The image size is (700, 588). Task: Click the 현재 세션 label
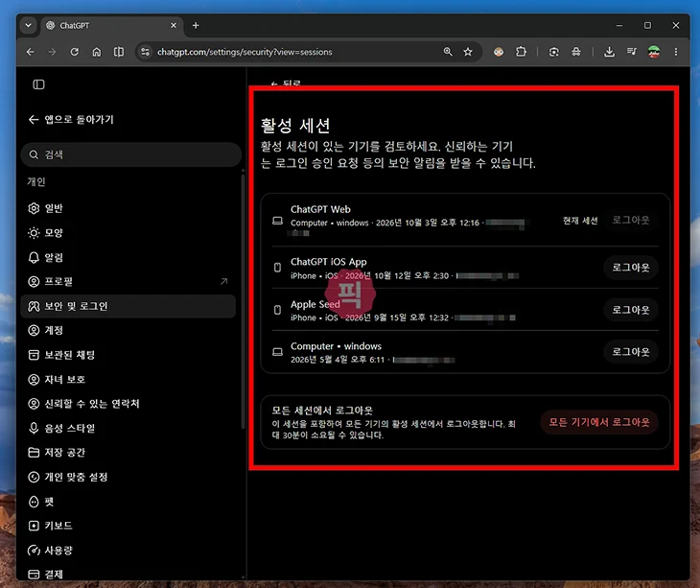[x=580, y=221]
